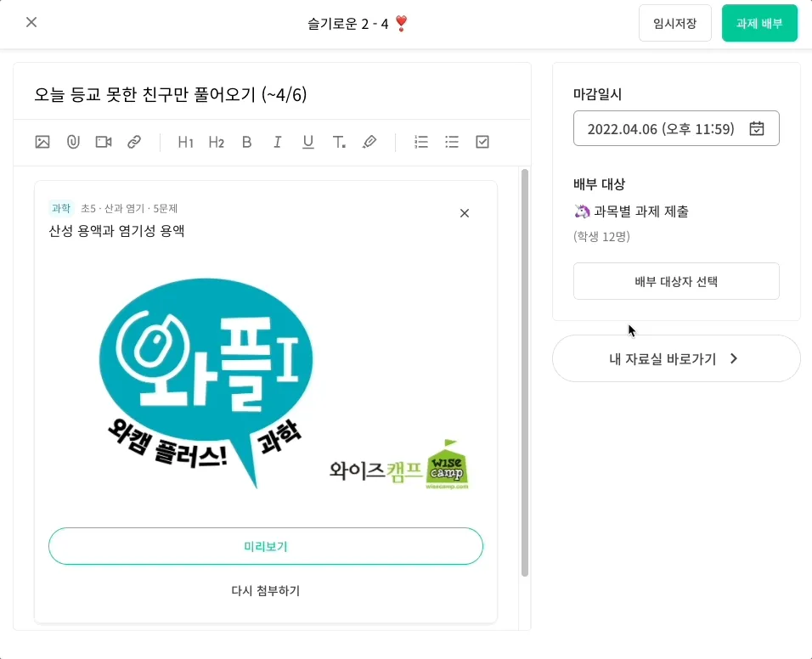Click the (학생 12명) count text
Image resolution: width=812 pixels, height=659 pixels.
601,237
